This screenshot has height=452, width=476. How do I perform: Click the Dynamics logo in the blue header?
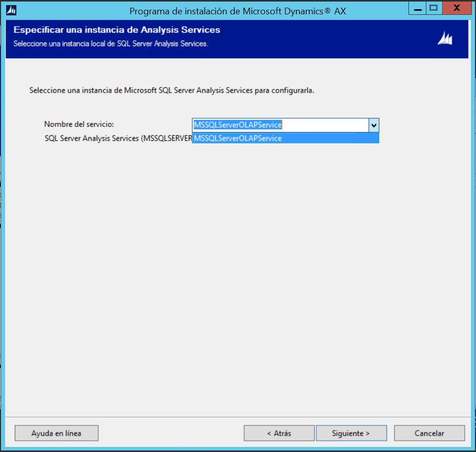tap(445, 38)
